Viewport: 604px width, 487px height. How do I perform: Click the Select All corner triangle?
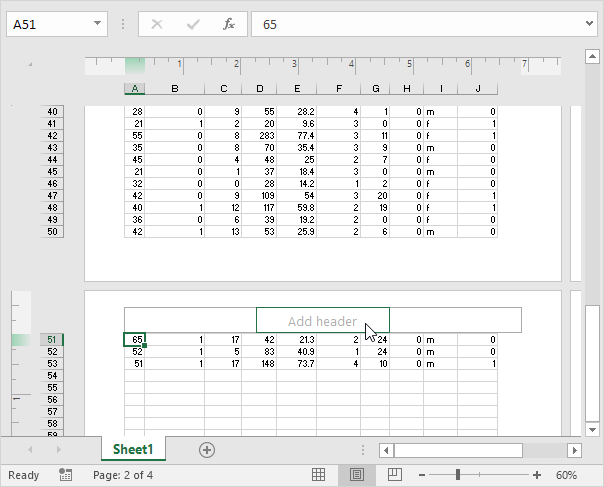[30, 64]
